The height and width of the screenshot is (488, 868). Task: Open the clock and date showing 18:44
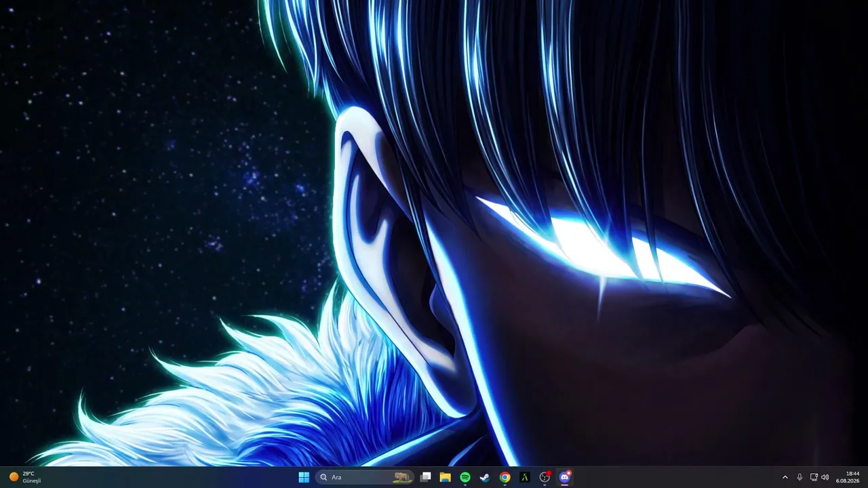coord(848,477)
